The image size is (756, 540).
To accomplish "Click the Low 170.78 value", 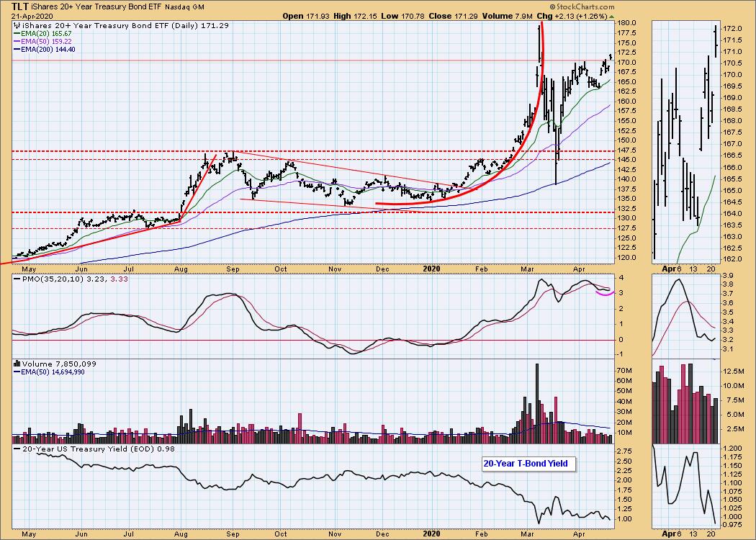I will click(x=402, y=16).
